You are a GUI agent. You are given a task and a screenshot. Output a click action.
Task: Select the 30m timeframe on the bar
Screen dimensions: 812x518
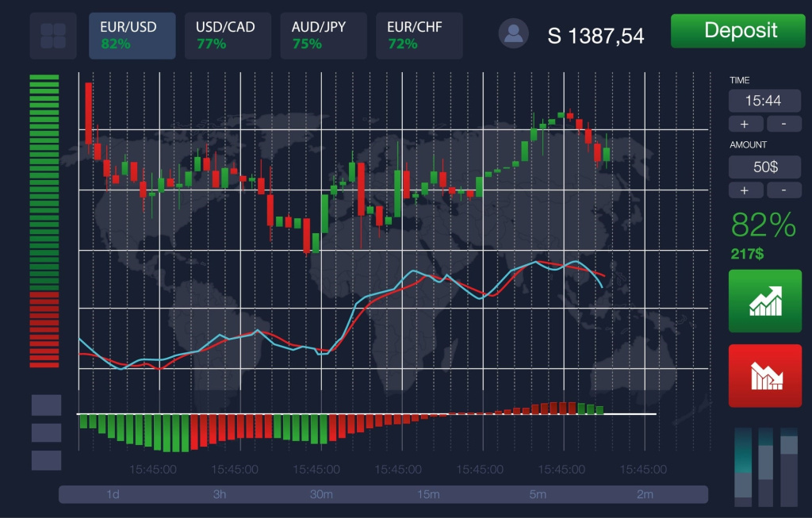[x=321, y=494]
